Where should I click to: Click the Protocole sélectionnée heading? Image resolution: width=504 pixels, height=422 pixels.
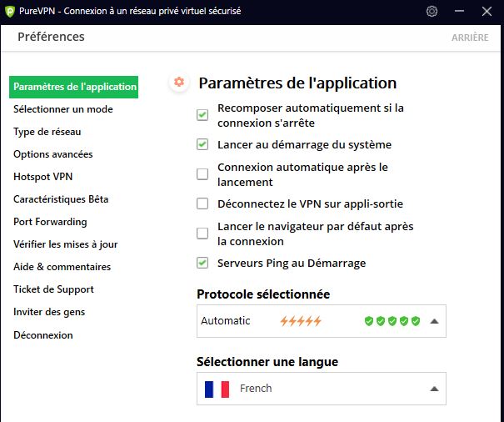263,294
